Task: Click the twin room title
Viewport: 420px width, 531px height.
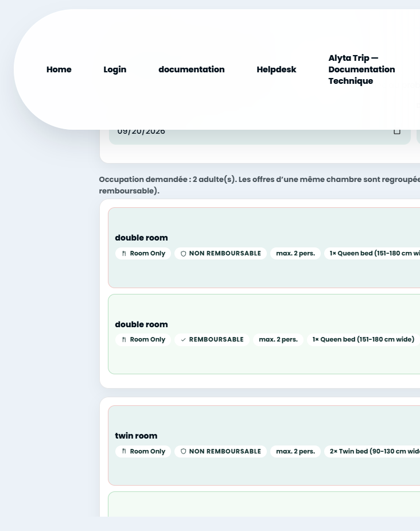Action: coord(136,436)
